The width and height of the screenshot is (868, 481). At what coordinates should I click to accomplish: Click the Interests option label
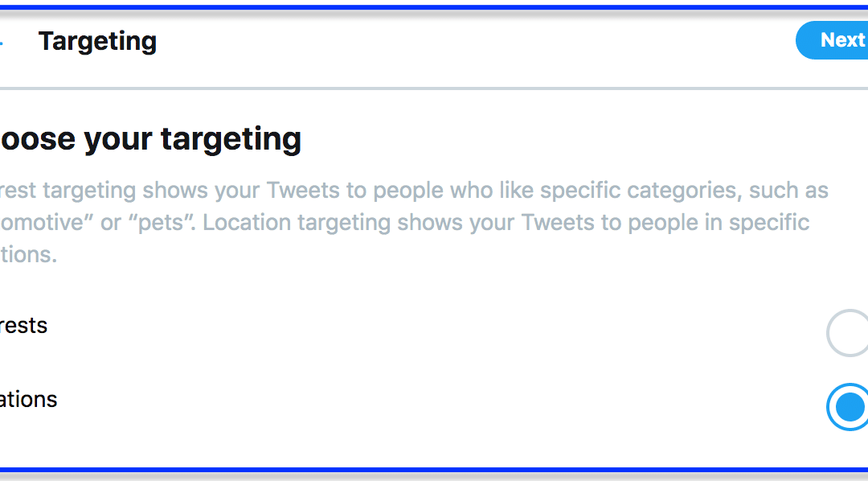point(23,325)
